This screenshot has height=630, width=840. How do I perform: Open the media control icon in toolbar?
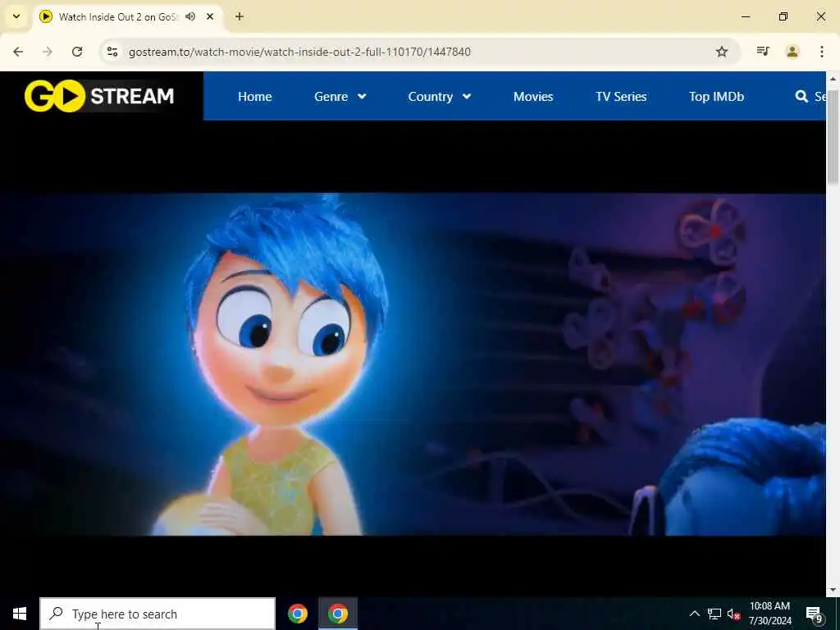pos(763,52)
